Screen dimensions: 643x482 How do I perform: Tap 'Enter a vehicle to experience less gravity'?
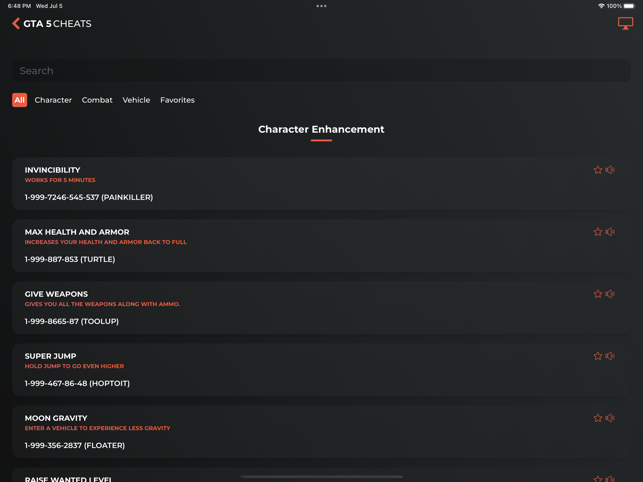point(97,428)
